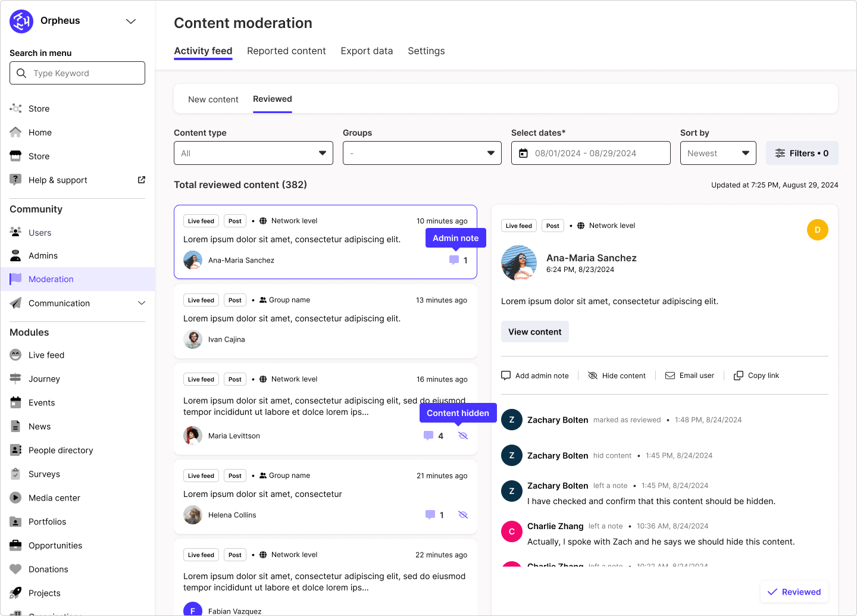Toggle hidden content on Helena Collins' post

click(x=463, y=514)
